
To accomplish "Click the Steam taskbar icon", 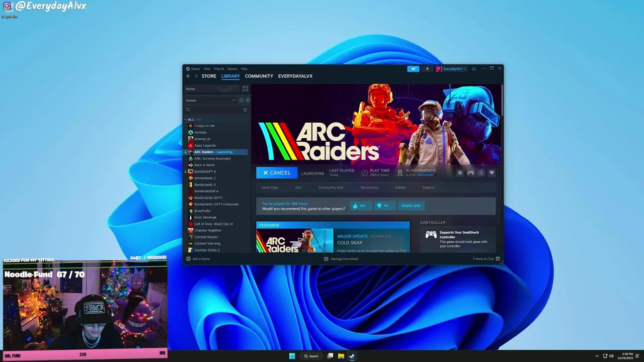I will (x=352, y=356).
